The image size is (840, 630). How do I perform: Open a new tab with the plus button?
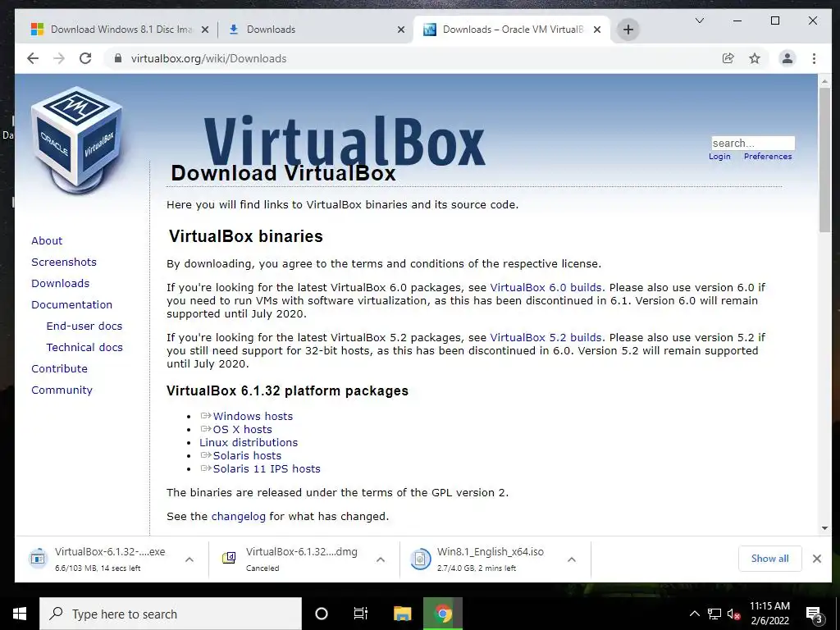coord(628,30)
